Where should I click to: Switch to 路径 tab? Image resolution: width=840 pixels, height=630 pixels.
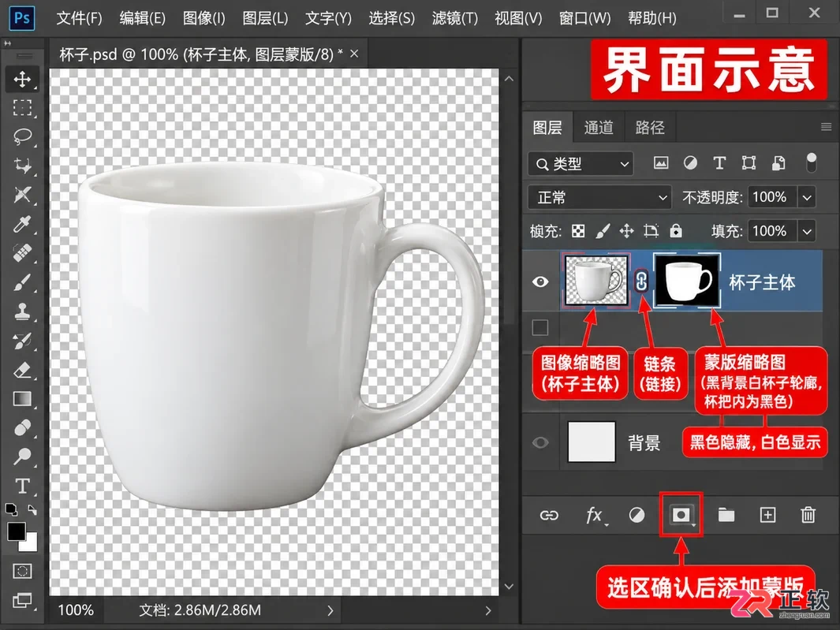pyautogui.click(x=650, y=128)
